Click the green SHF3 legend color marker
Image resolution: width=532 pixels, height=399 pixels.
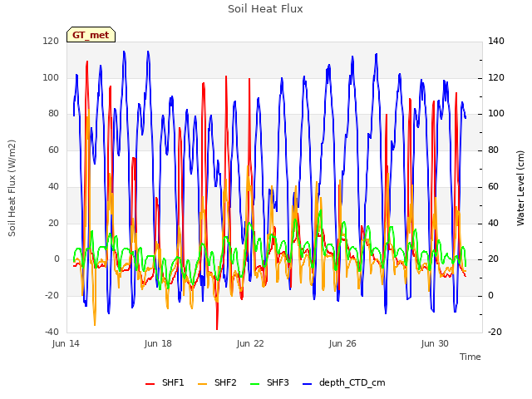(x=255, y=384)
